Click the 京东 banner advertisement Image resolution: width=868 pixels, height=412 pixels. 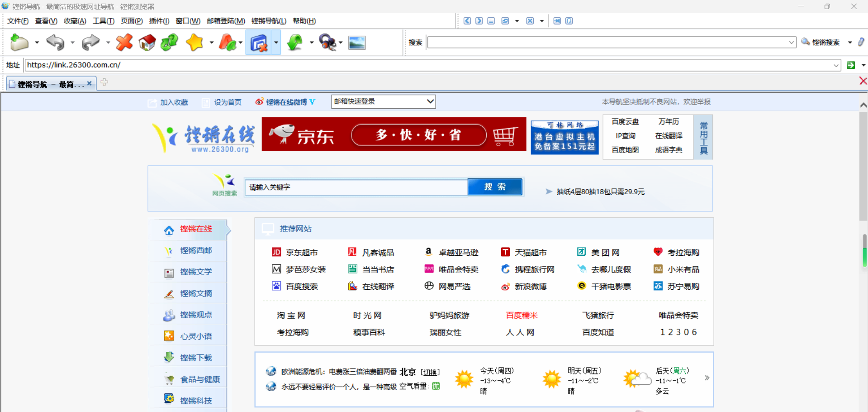(x=394, y=134)
